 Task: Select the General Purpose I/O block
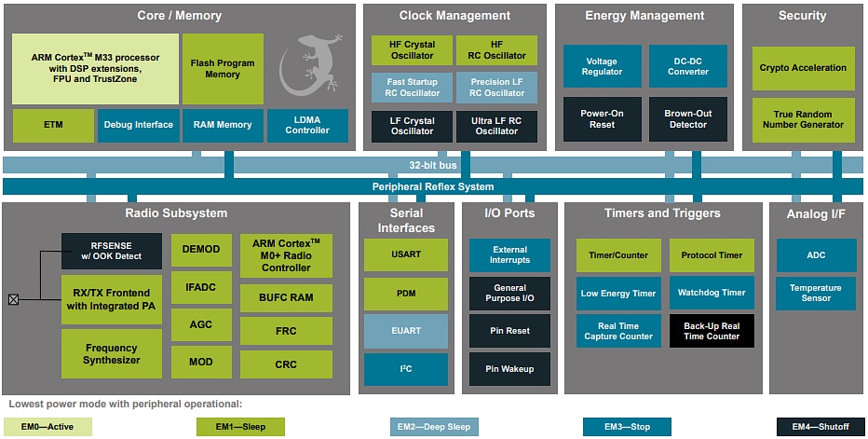509,294
